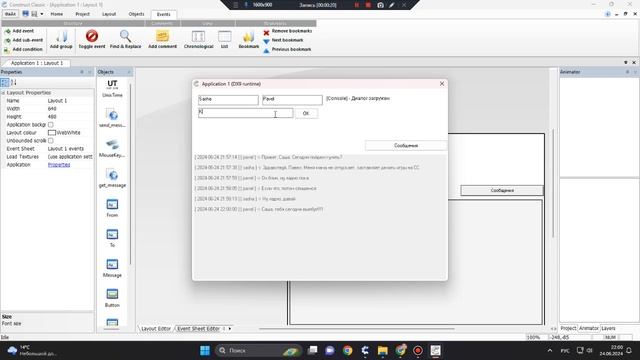
Task: Click the Add event ribbon icon
Action: tap(7, 31)
